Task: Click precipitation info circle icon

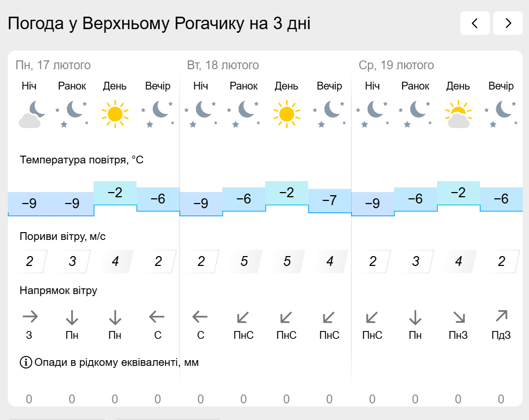Action: point(25,362)
